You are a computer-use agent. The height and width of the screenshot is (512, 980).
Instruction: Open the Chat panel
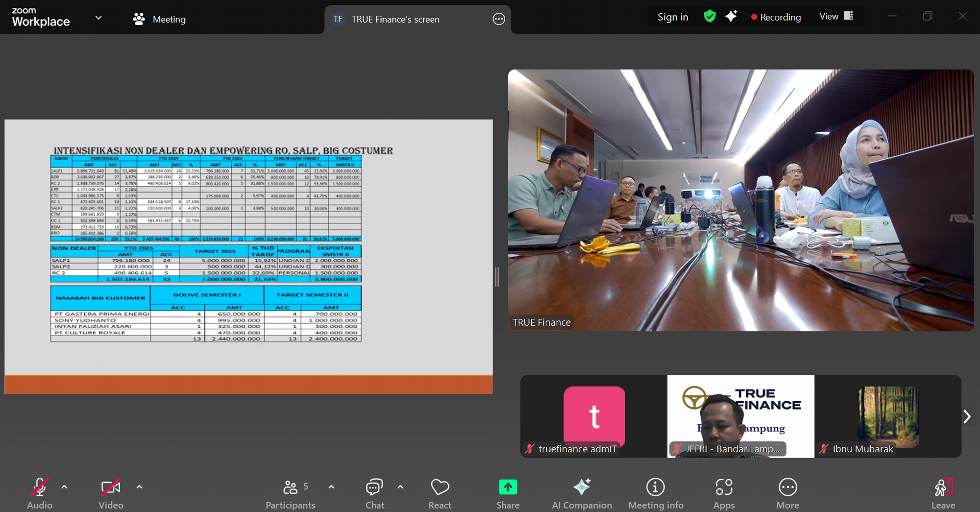(375, 494)
